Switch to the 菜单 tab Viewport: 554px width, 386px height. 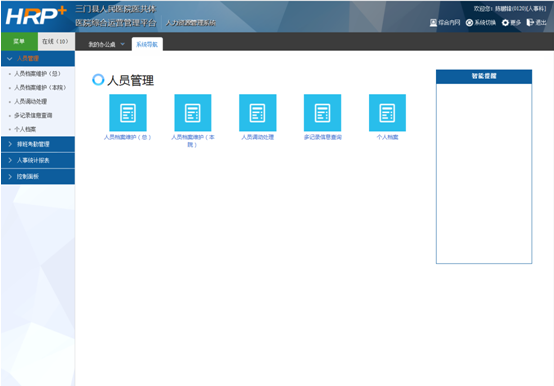point(19,41)
